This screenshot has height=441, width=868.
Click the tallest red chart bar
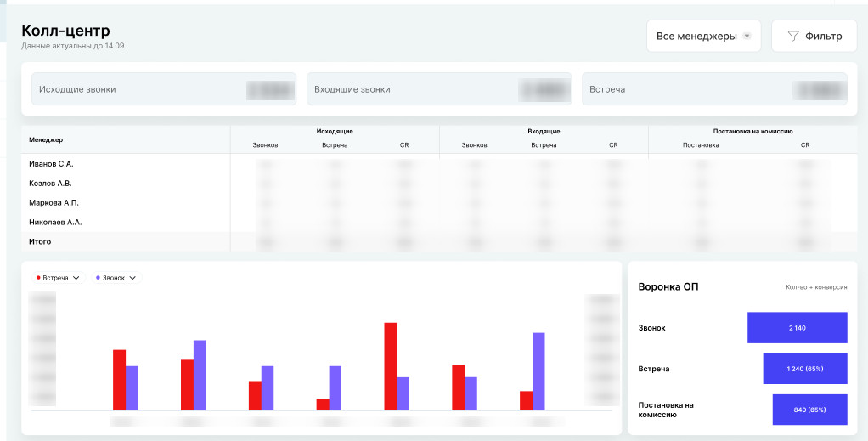pos(391,366)
